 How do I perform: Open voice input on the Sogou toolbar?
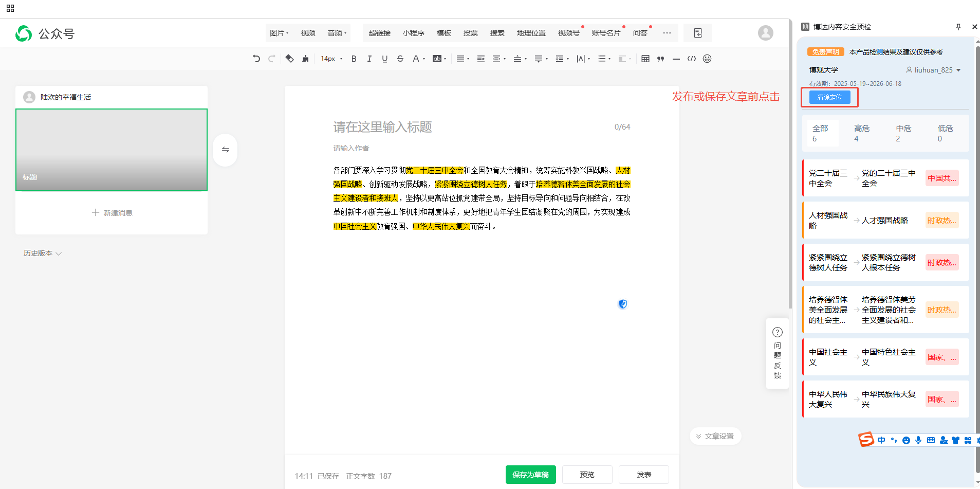pyautogui.click(x=918, y=441)
